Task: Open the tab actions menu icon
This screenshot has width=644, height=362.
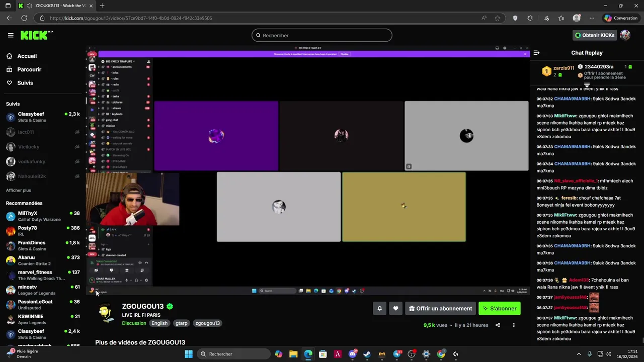Action: [x=8, y=6]
